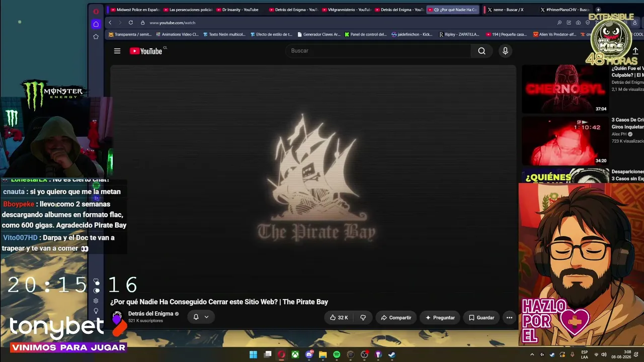Open the Texto Neón multicol... bookmark
This screenshot has width=644, height=362.
point(224,35)
